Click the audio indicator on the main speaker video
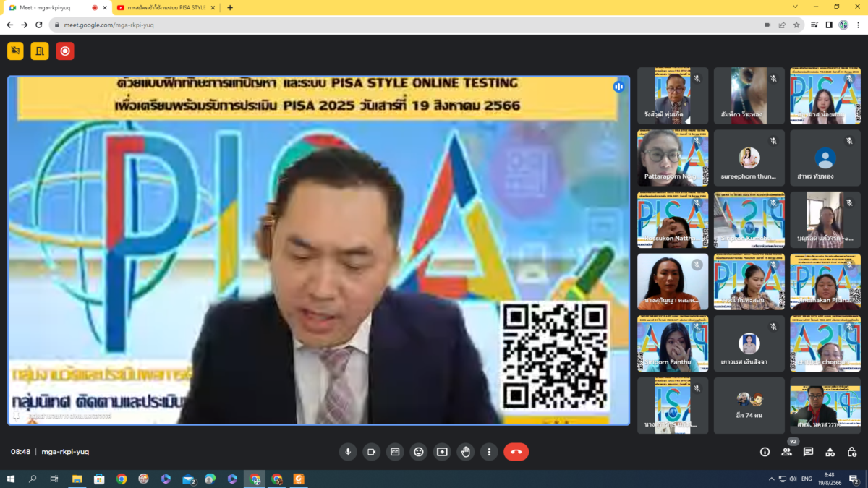Viewport: 868px width, 488px height. [x=618, y=87]
